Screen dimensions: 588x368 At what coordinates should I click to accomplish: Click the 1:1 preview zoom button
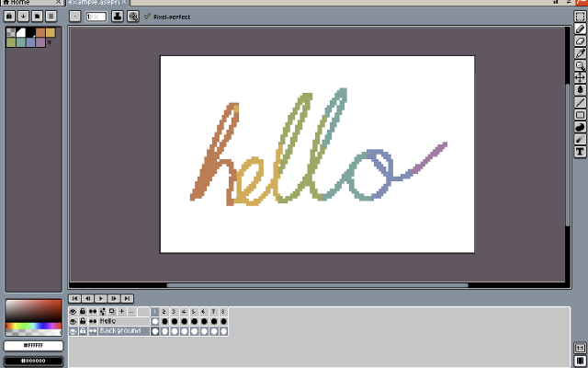pos(580,348)
